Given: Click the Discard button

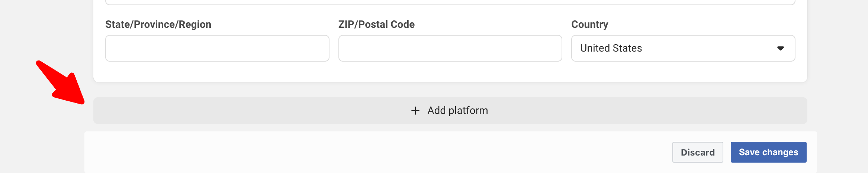Looking at the screenshot, I should tap(697, 152).
